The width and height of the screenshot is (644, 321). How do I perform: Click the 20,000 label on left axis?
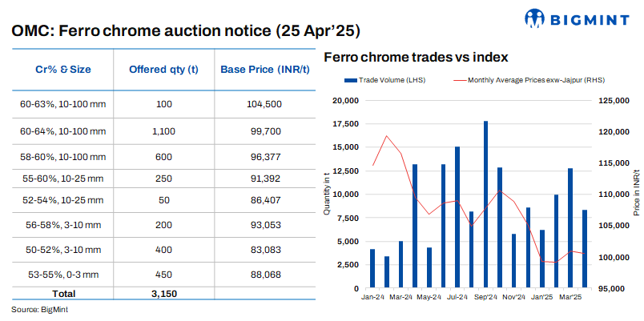point(347,100)
